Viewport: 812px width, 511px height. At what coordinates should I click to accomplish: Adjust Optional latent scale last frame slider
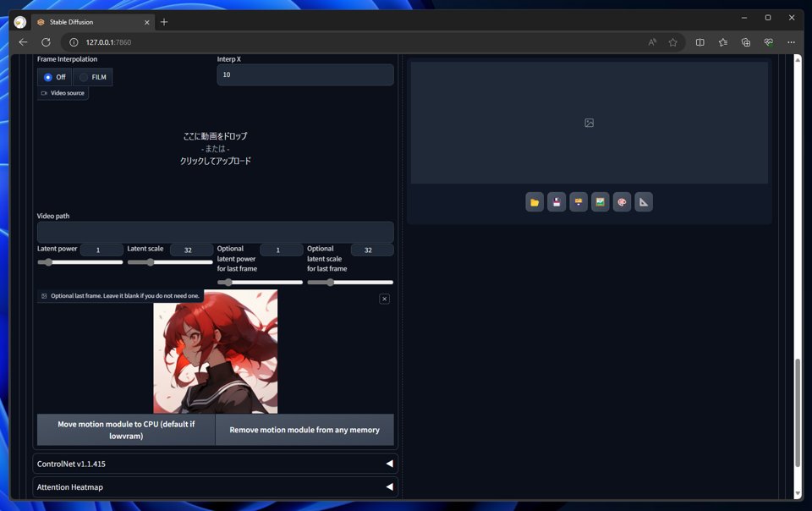click(350, 283)
